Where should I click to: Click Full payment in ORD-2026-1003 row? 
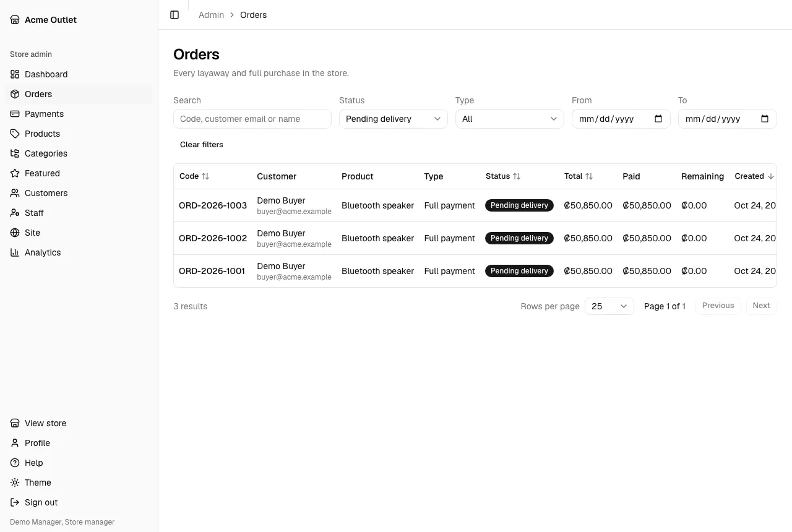click(449, 205)
